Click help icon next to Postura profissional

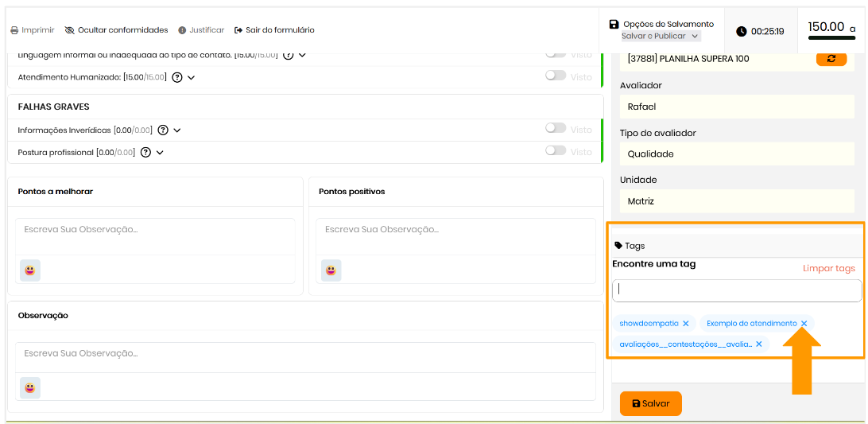pos(145,152)
